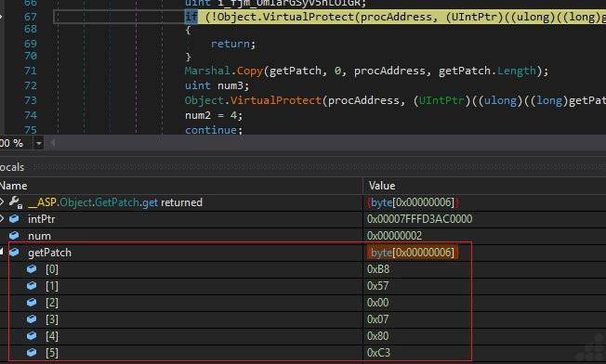Click the continue statement on line 75
Viewport: 606px width, 364px height.
click(x=214, y=130)
